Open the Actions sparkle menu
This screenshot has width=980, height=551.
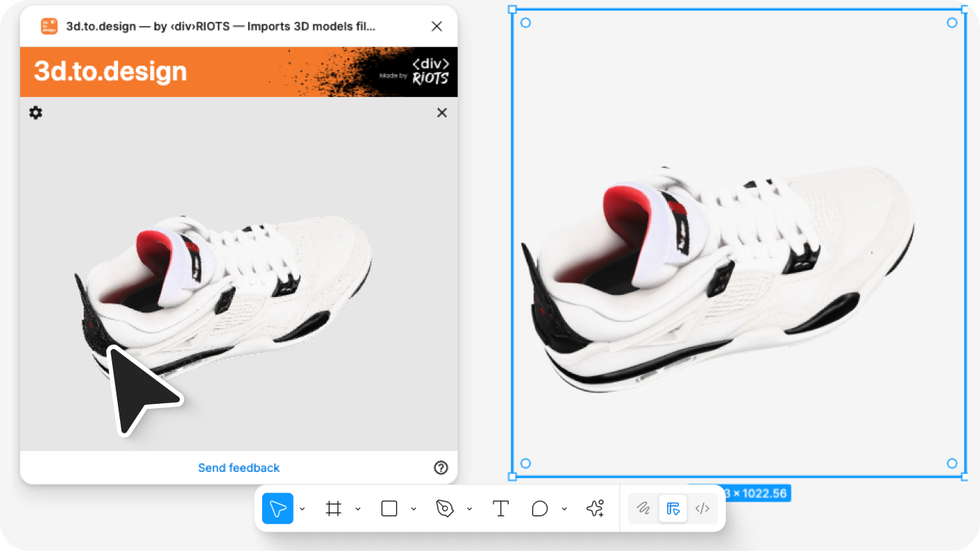[x=595, y=509]
